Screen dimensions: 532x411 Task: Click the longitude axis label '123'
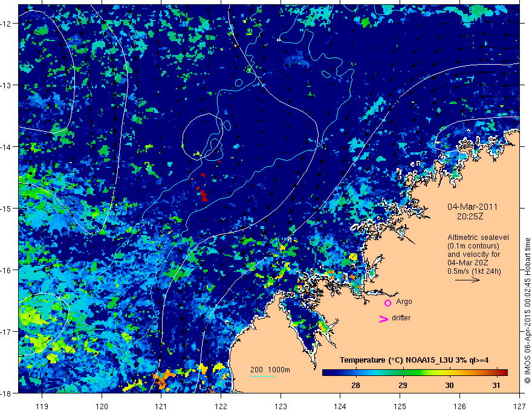click(x=281, y=406)
